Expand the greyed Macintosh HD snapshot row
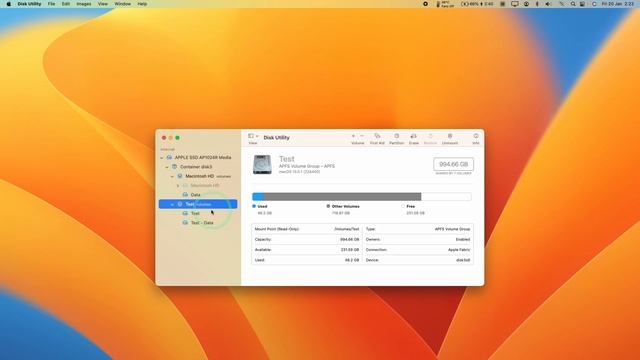Viewport: 640px width, 360px height. click(x=178, y=186)
